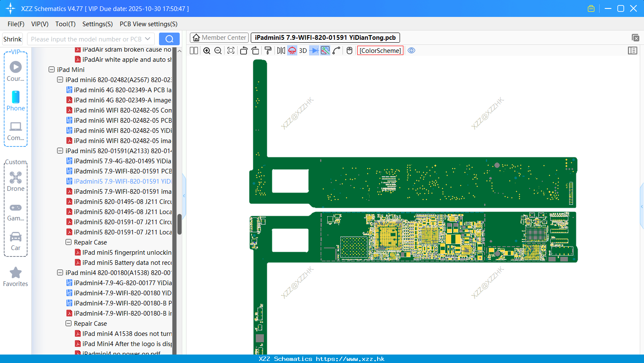Open the Settings(S) menu
Screen dimensions: 644x363
click(98, 24)
